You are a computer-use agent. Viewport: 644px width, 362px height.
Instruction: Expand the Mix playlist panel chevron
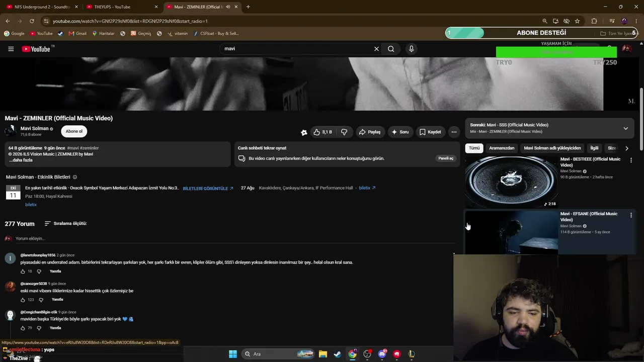[625, 128]
